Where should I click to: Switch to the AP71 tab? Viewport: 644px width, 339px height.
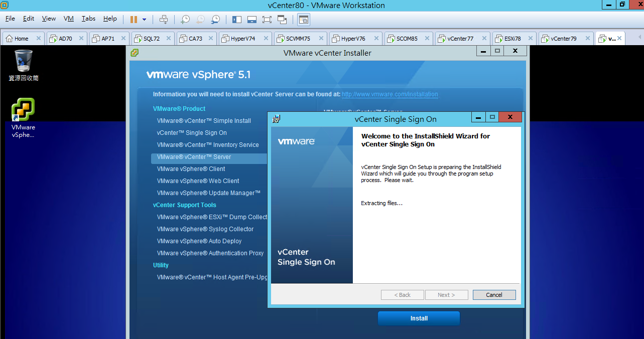pyautogui.click(x=108, y=39)
